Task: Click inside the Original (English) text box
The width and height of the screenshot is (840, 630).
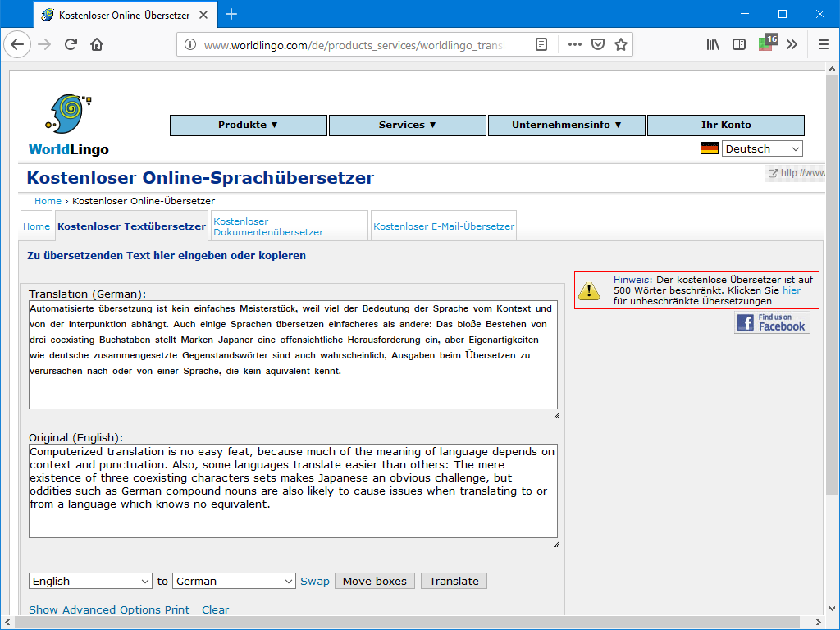Action: click(x=293, y=491)
